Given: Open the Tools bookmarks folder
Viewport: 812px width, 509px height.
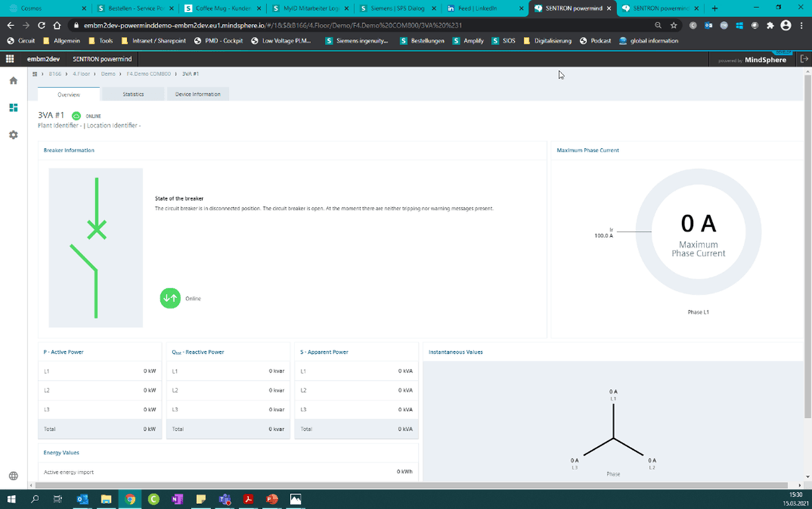Looking at the screenshot, I should 101,41.
